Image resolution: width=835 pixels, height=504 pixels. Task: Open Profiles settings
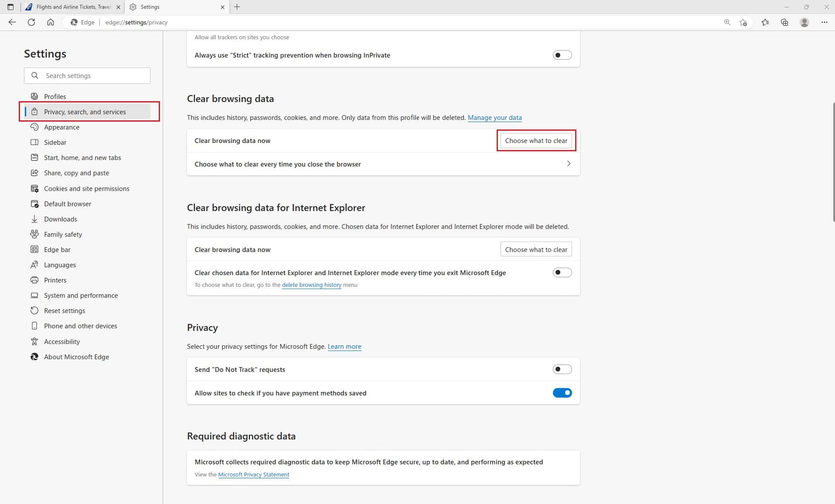click(x=87, y=96)
